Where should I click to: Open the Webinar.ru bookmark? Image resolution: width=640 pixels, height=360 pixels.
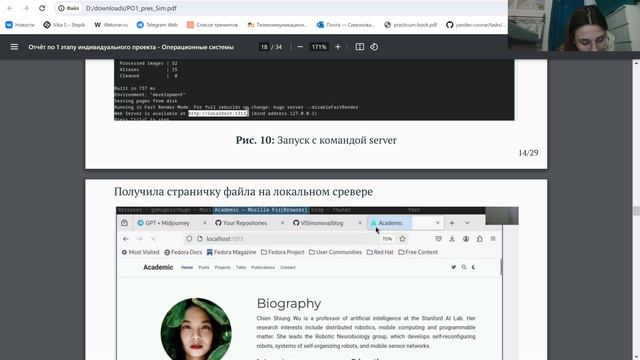click(111, 25)
